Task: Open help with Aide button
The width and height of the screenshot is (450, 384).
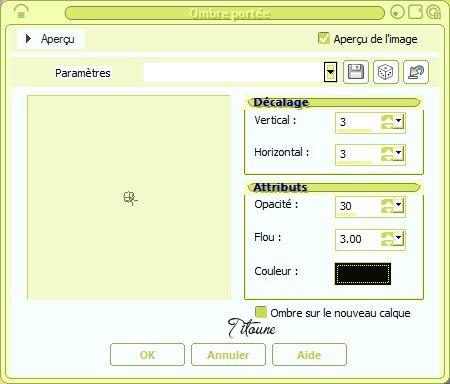Action: pos(309,355)
